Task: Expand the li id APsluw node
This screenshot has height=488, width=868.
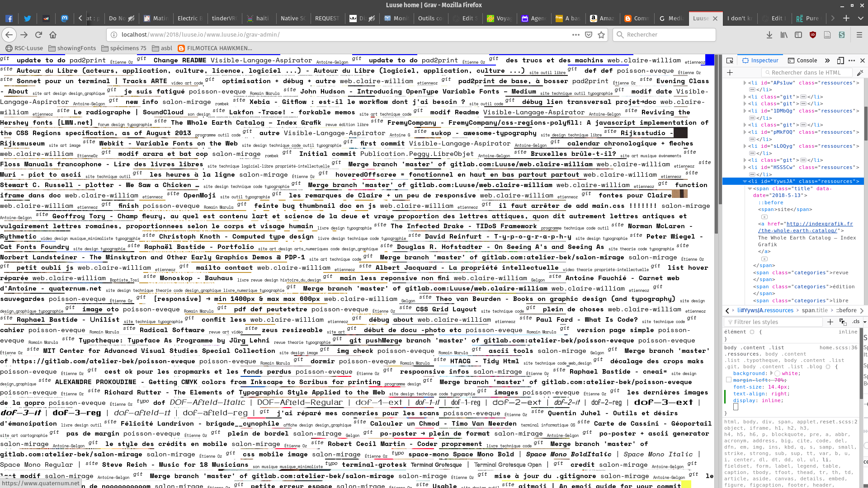Action: pyautogui.click(x=745, y=83)
